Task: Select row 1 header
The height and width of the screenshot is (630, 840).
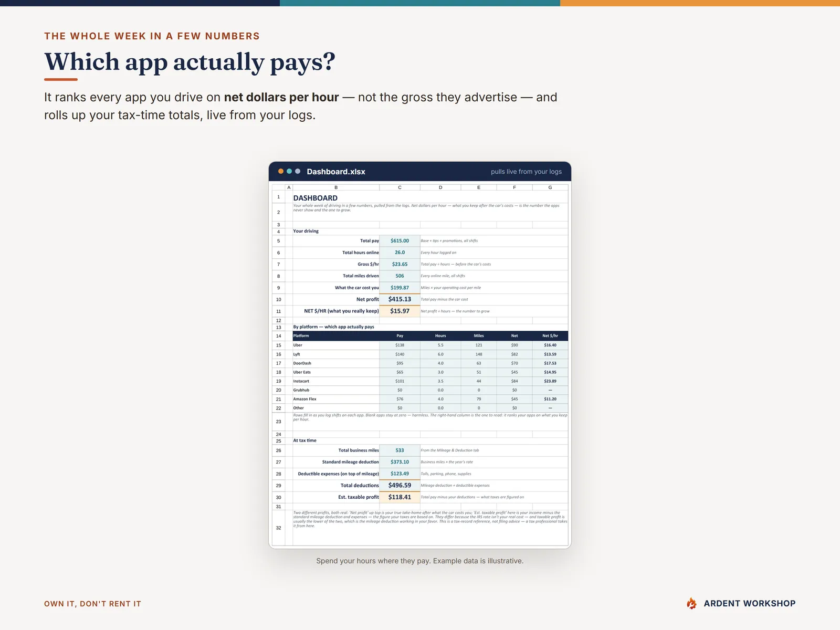Action: click(278, 197)
